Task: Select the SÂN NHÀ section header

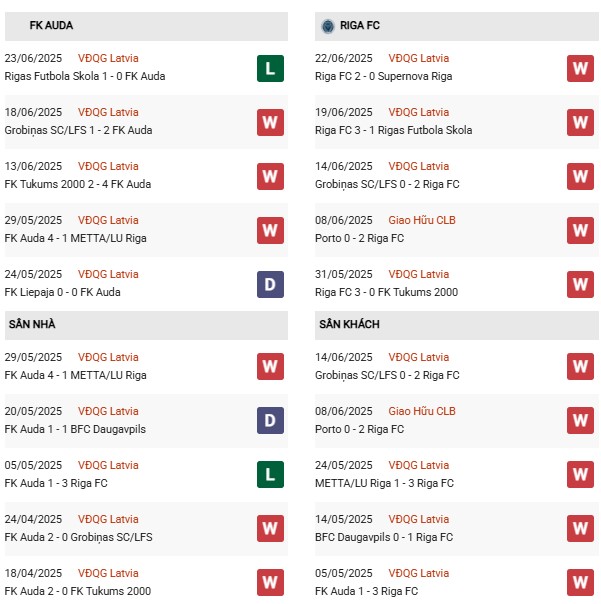Action: pyautogui.click(x=146, y=325)
